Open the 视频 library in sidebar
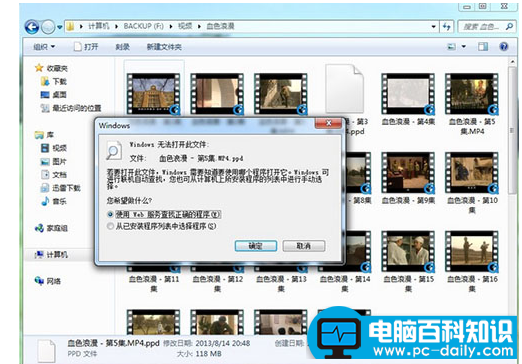Viewport: 522px width, 364px height. 54,148
